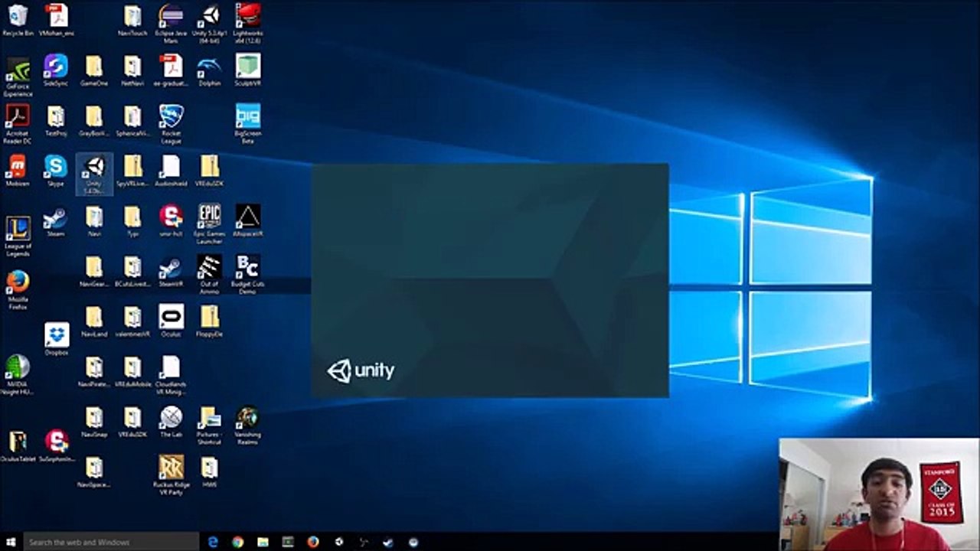This screenshot has width=980, height=551.
Task: Select the NaviSnap folder
Action: [x=94, y=422]
